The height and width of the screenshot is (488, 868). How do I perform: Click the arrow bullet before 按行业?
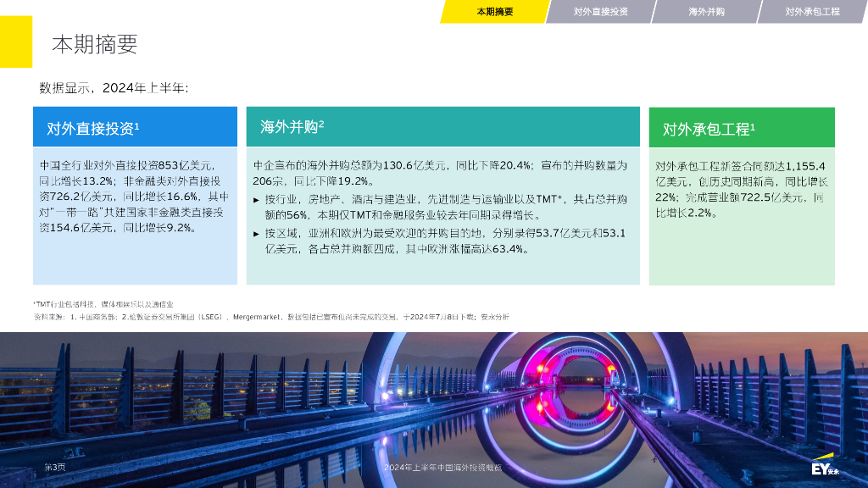pos(257,199)
